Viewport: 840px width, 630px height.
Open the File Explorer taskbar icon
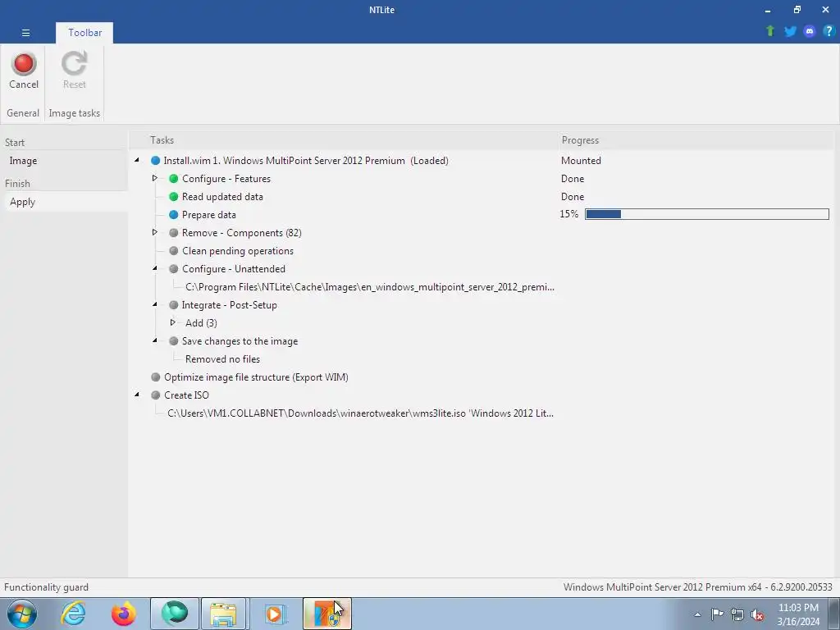[223, 614]
